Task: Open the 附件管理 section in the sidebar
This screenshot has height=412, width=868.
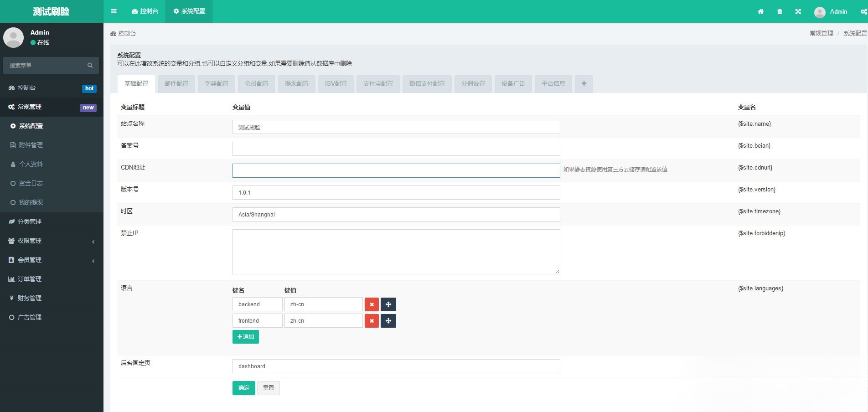Action: click(31, 145)
